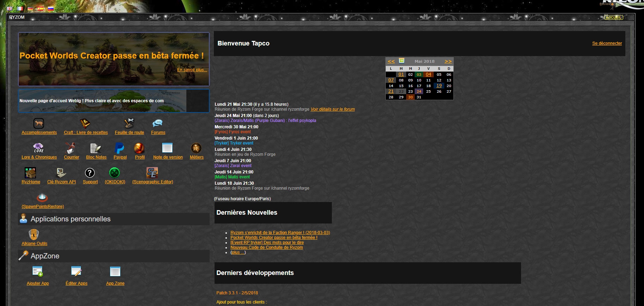Open the Profil orb icon
This screenshot has width=644, height=306.
[140, 148]
